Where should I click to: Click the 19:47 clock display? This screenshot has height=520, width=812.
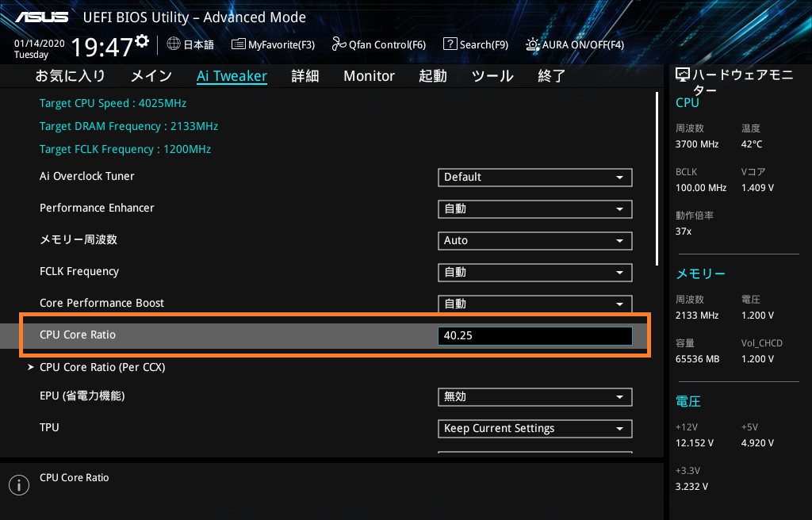tap(102, 47)
